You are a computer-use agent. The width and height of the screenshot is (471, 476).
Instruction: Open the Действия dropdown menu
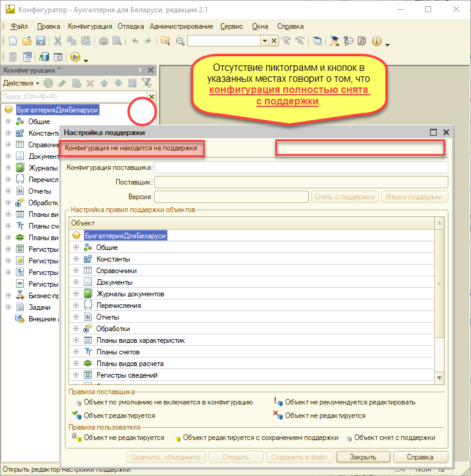[21, 83]
